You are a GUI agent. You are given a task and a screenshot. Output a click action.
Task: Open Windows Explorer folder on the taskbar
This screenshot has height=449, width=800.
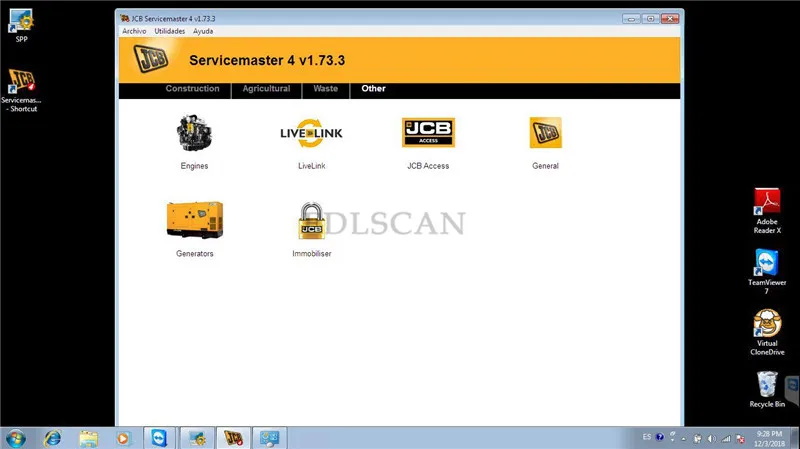coord(88,438)
